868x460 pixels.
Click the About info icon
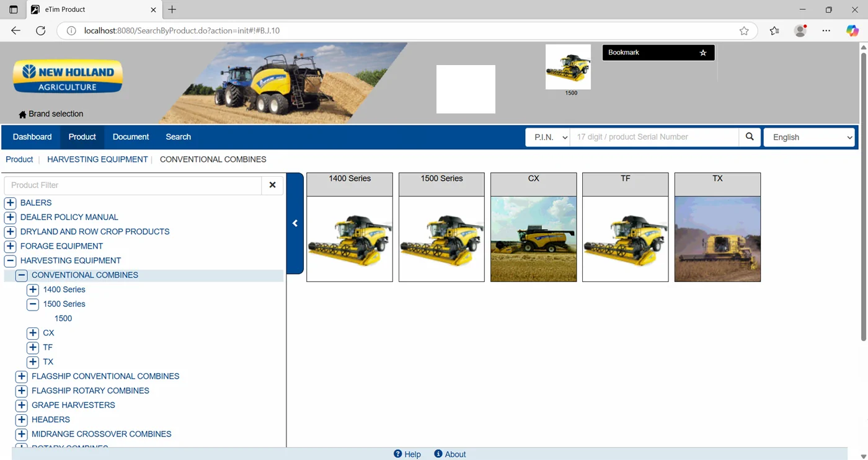point(438,454)
